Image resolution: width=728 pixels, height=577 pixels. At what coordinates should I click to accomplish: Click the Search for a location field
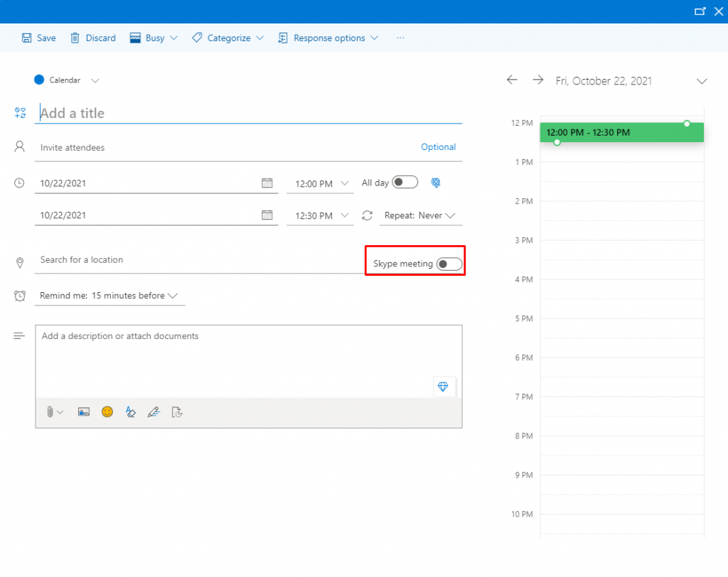pyautogui.click(x=200, y=260)
